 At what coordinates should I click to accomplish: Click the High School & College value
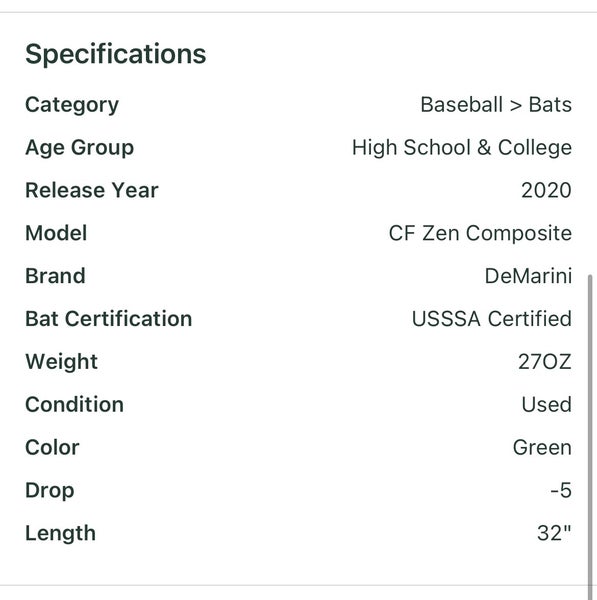(462, 148)
